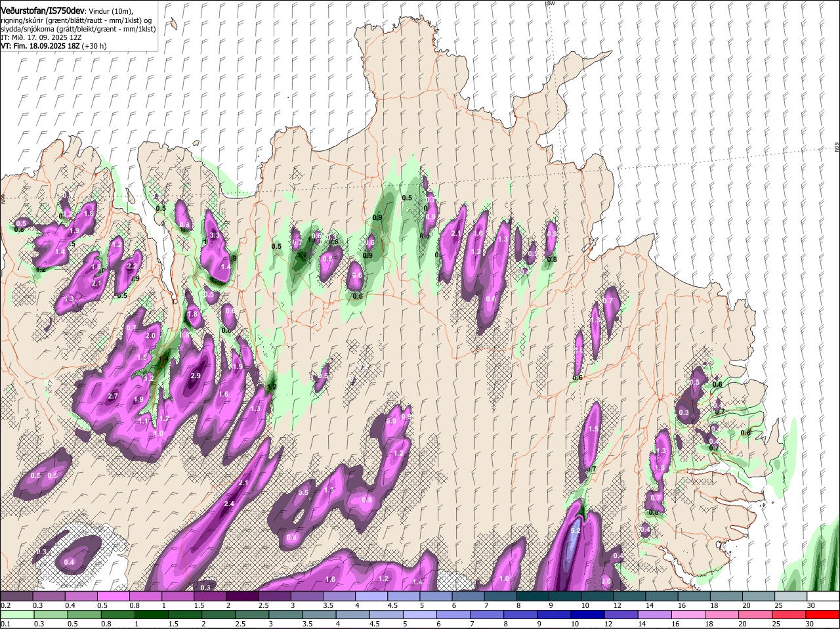Select rain legend swatch starting at 2.5
The image size is (840, 629).
[x=253, y=615]
